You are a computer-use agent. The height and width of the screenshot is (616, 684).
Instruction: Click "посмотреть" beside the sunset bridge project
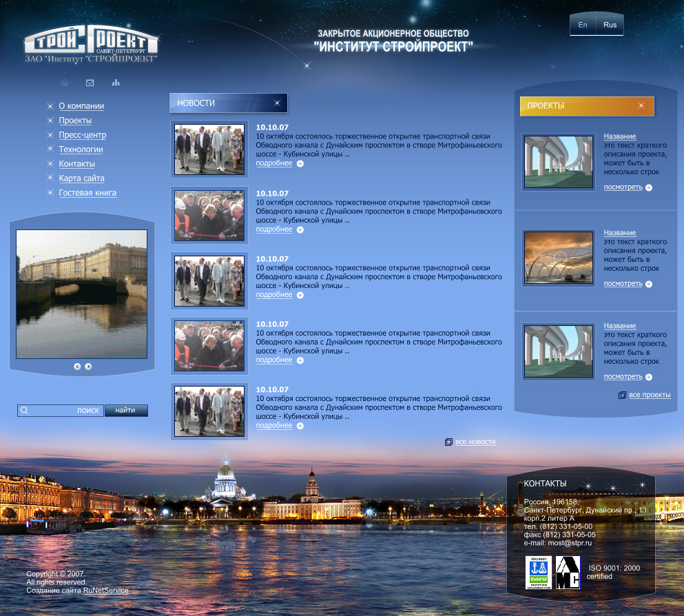pyautogui.click(x=623, y=284)
